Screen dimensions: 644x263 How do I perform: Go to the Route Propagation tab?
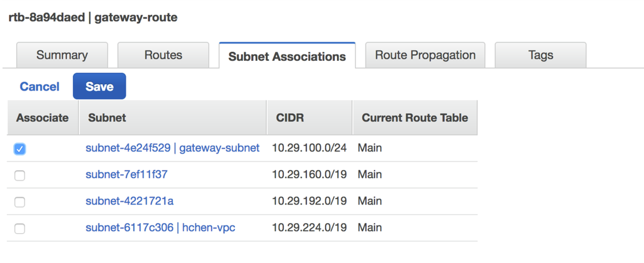click(x=425, y=55)
